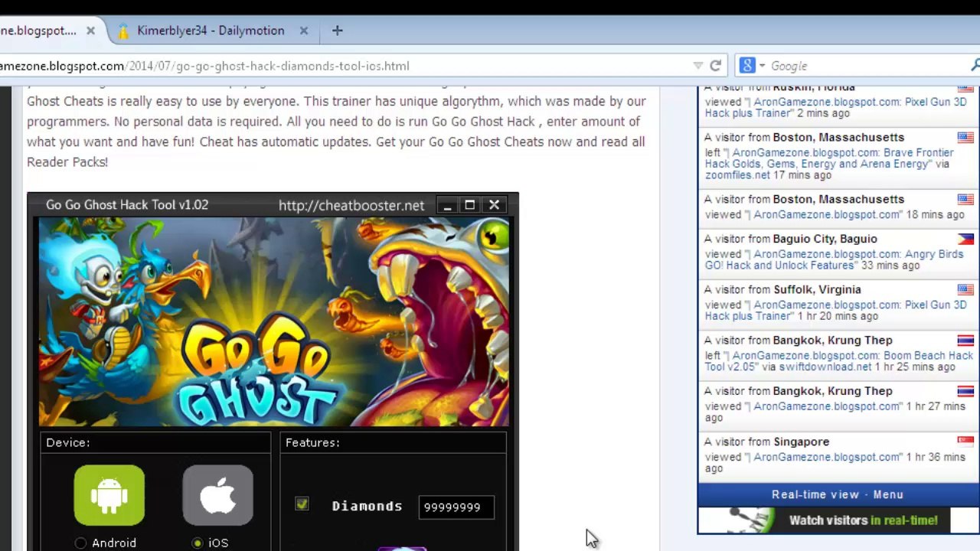Click the Go Go Ghost banner image
Image resolution: width=980 pixels, height=551 pixels.
274,322
